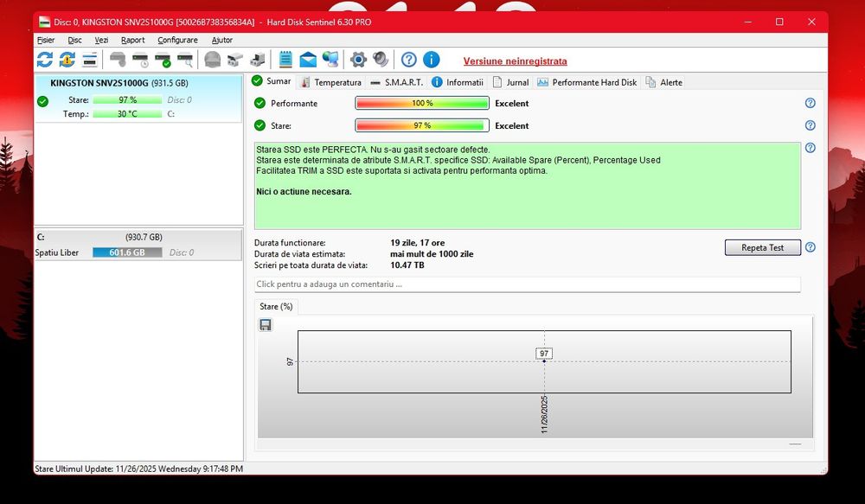Select the Stare (%) graph tab
865x504 pixels.
(276, 307)
